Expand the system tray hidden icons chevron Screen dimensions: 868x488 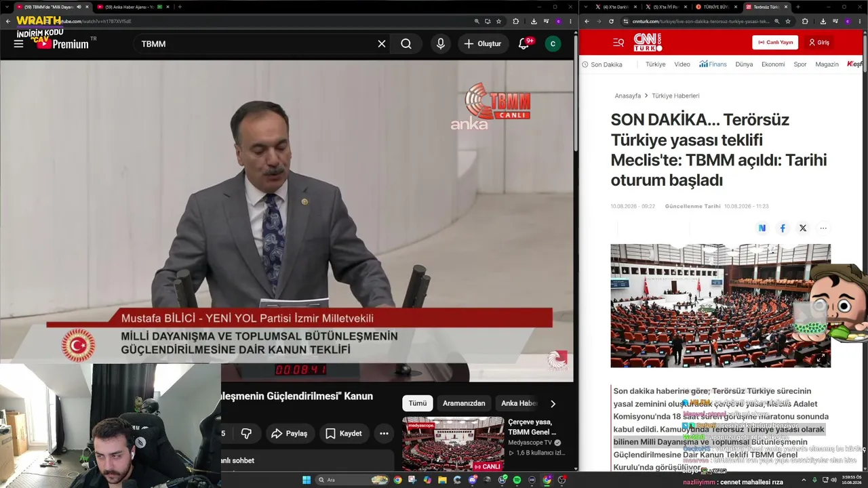[804, 480]
